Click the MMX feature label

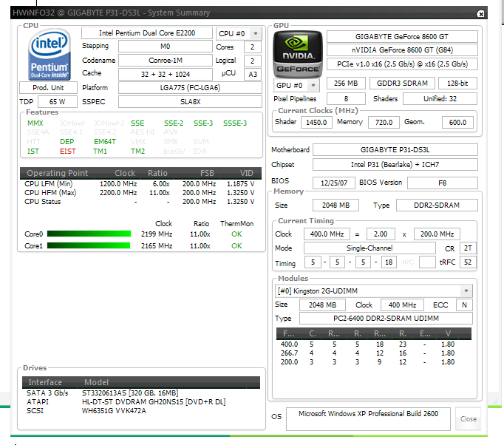tap(35, 123)
